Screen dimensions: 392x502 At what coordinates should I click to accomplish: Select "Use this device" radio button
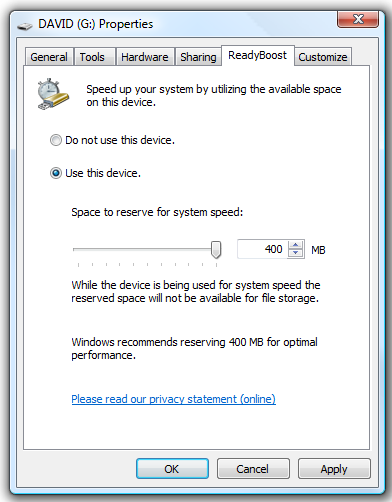click(56, 173)
